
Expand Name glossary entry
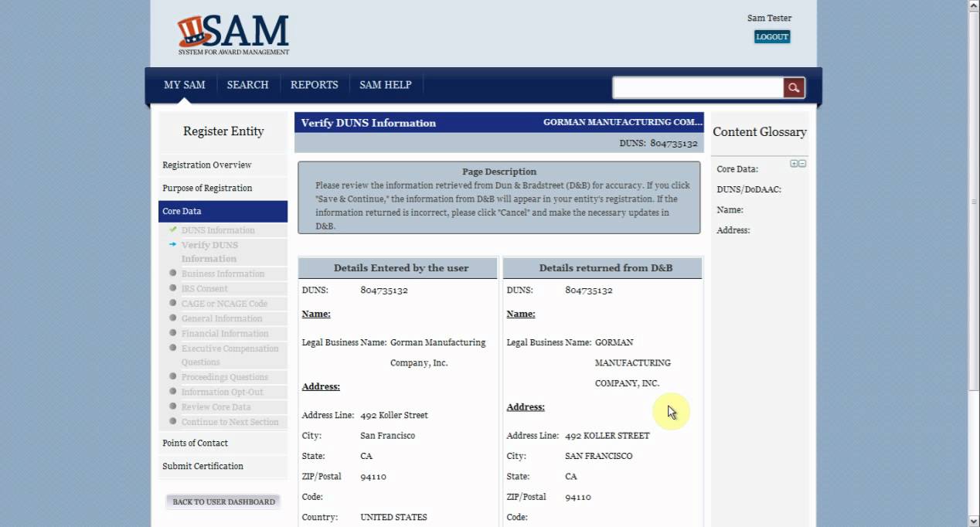click(730, 209)
